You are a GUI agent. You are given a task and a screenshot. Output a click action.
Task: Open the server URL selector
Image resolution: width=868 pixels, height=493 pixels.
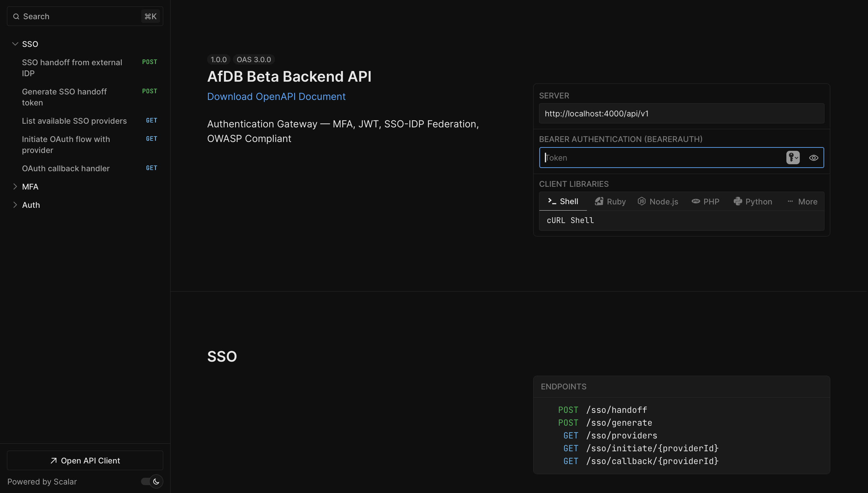[681, 113]
